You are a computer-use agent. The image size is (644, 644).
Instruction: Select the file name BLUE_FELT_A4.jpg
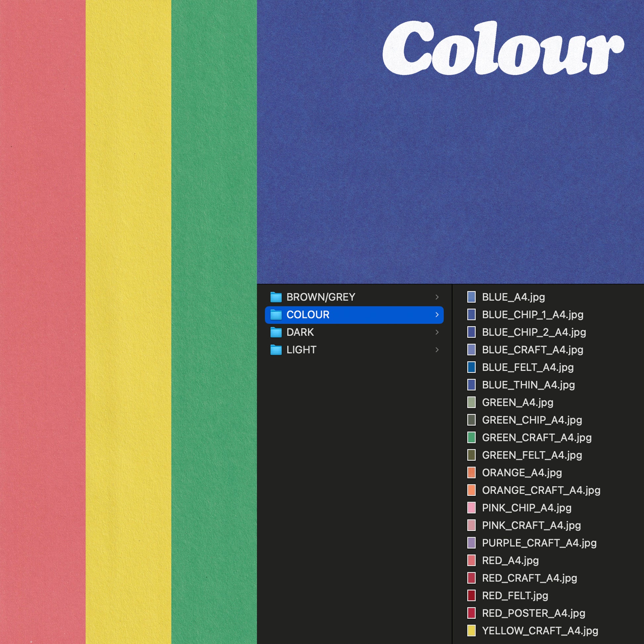pyautogui.click(x=528, y=367)
